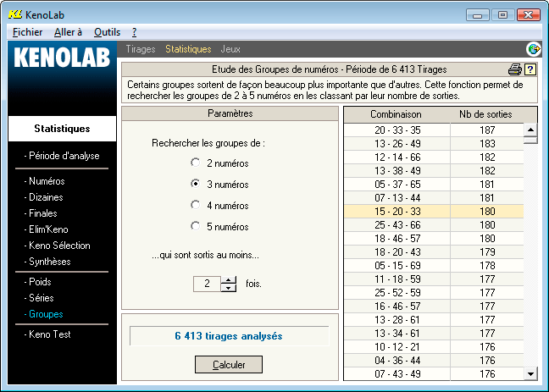Go to Période d'analyse in sidebar
The height and width of the screenshot is (392, 549).
(64, 156)
